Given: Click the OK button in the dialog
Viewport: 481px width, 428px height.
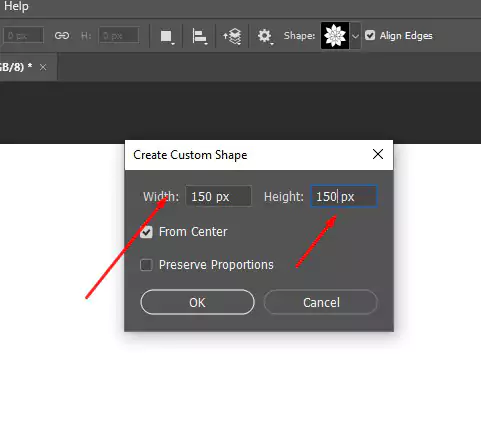Looking at the screenshot, I should pos(197,302).
